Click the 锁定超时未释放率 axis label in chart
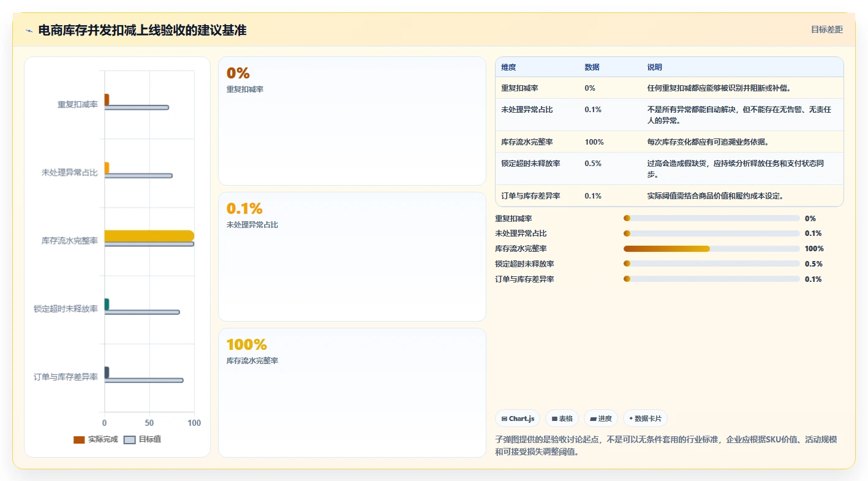Viewport: 868px width, 481px height. coord(66,309)
